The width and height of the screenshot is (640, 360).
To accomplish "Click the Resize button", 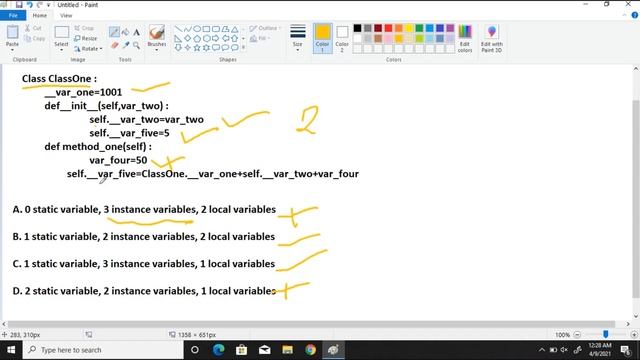I will pos(86,38).
